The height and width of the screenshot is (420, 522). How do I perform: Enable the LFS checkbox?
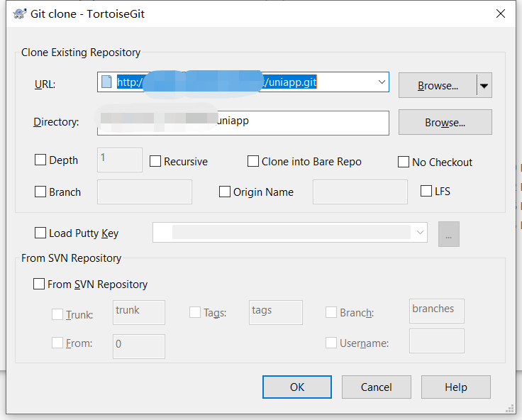[x=426, y=191]
